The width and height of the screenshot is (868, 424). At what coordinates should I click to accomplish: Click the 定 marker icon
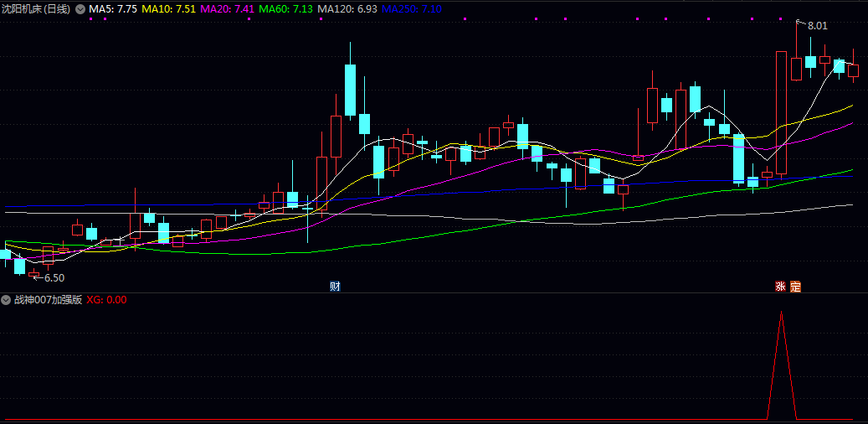(795, 287)
